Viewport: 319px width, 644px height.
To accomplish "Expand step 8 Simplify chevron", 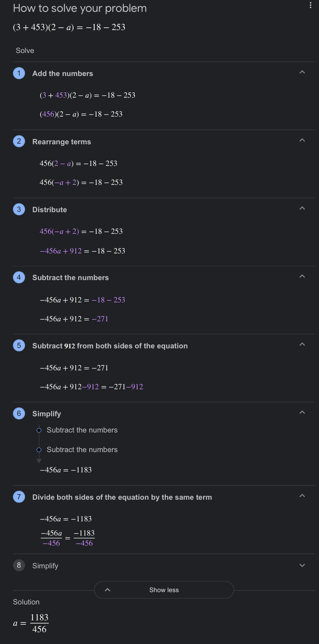I will pos(302,566).
